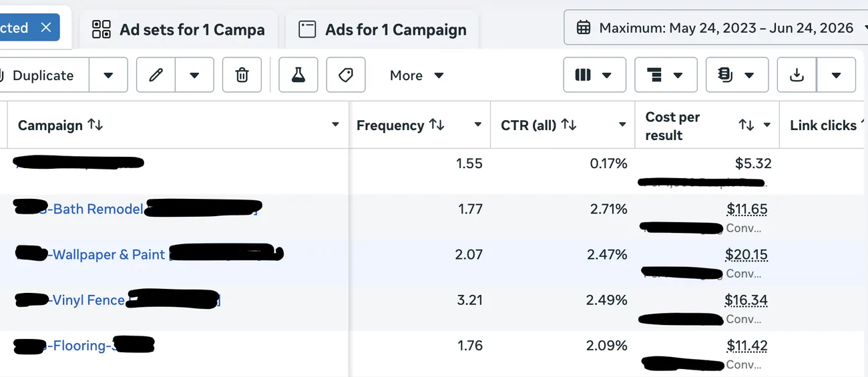Open the columns layout icon button
The height and width of the screenshot is (377, 868).
tap(594, 75)
